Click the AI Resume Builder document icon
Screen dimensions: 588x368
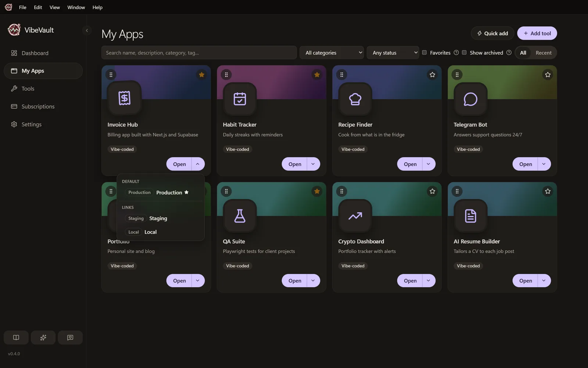coord(470,216)
